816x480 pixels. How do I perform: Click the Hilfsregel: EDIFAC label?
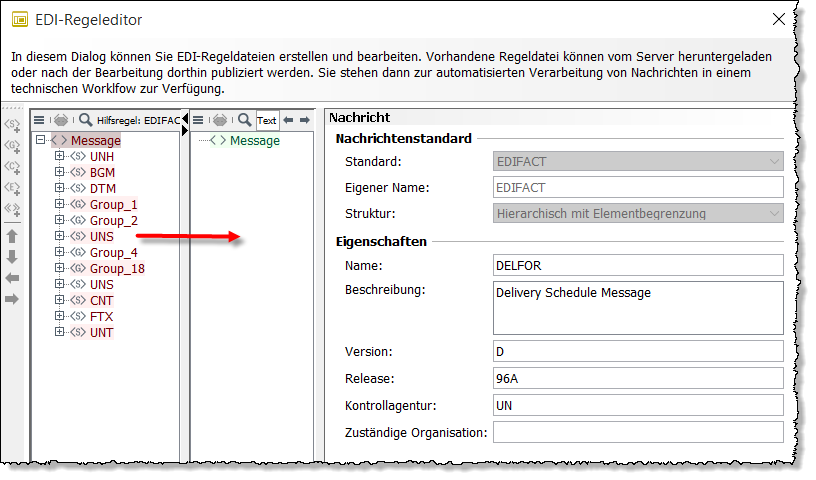[138, 121]
